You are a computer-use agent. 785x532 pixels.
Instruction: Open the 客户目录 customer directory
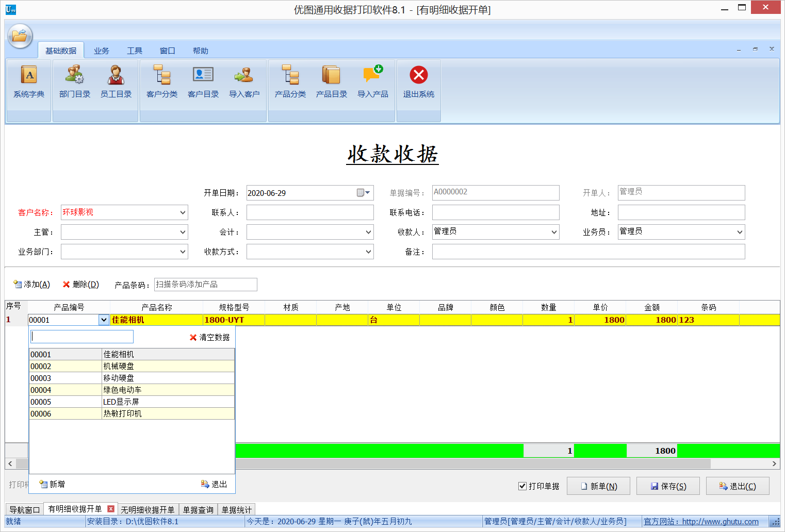click(203, 82)
